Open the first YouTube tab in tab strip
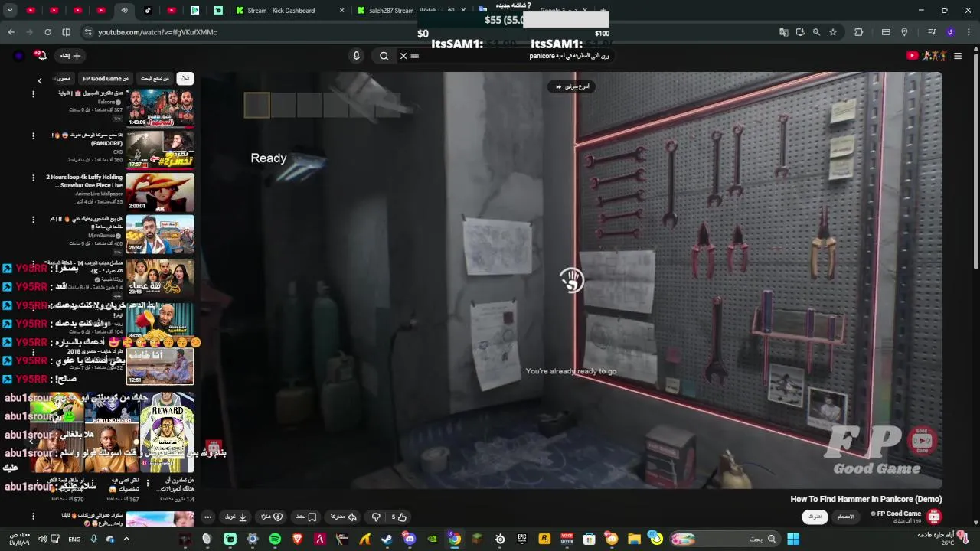 point(31,11)
